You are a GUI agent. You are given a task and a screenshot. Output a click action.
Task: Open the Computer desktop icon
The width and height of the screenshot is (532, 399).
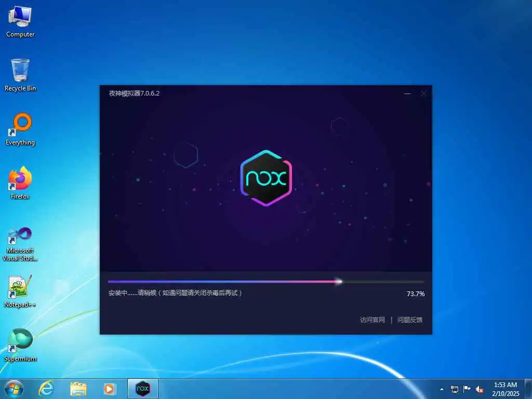pos(20,21)
